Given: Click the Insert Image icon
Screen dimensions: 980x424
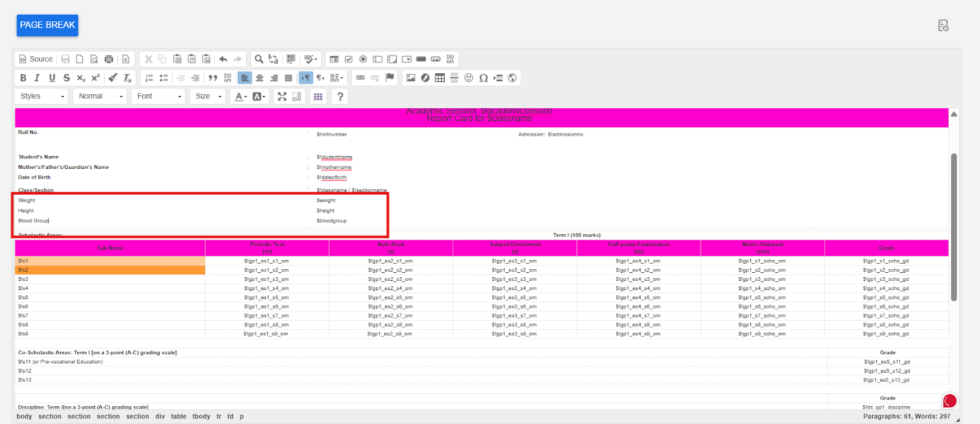Looking at the screenshot, I should click(411, 78).
